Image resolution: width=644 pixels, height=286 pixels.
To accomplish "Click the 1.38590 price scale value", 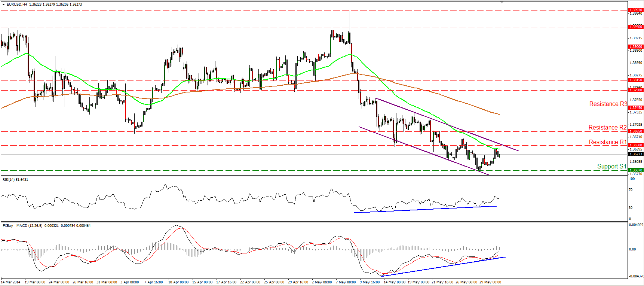I will (x=636, y=63).
